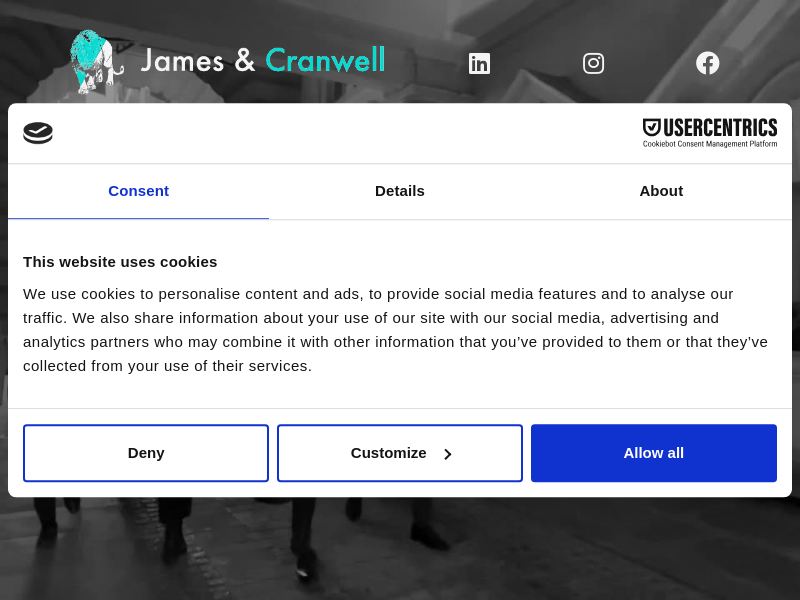Click the USERCENTRICS wordmark text
The width and height of the screenshot is (800, 600).
tap(720, 127)
